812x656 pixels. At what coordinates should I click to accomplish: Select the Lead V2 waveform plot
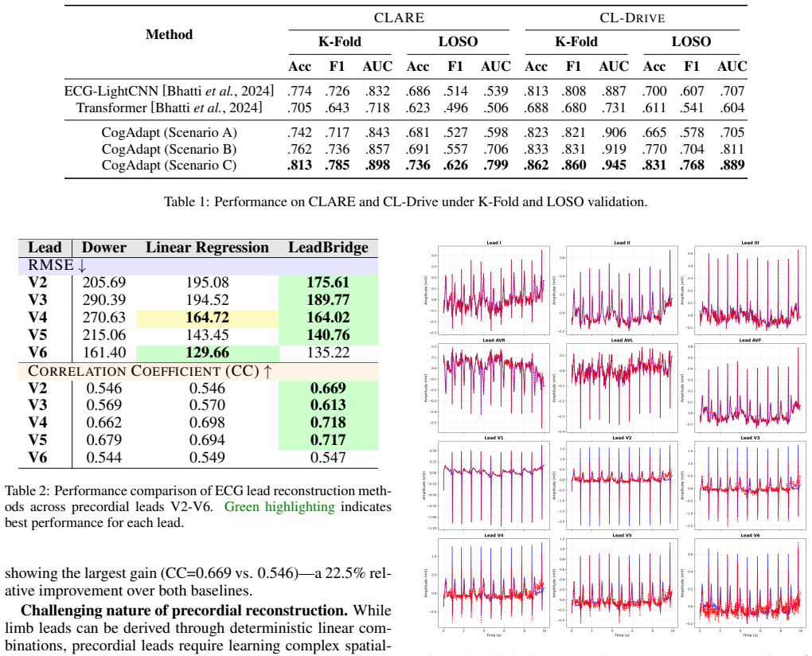click(622, 485)
